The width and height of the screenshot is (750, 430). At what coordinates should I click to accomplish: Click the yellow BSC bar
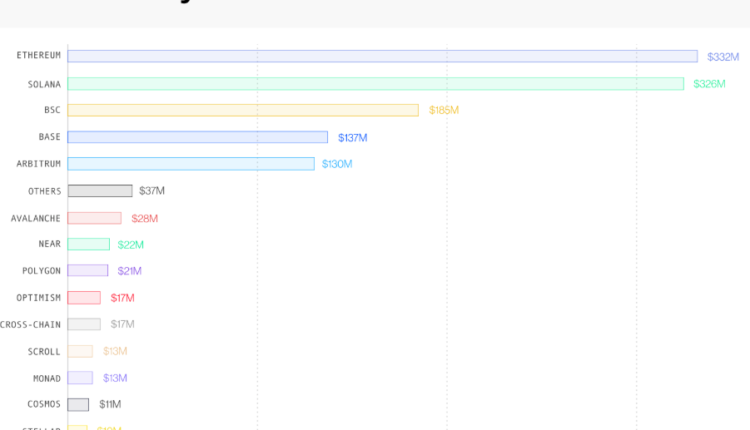tap(243, 110)
